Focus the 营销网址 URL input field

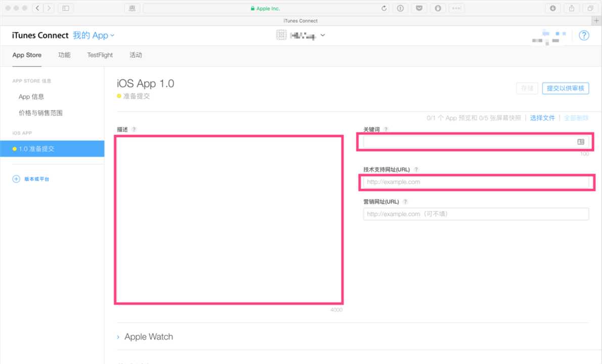coord(476,214)
